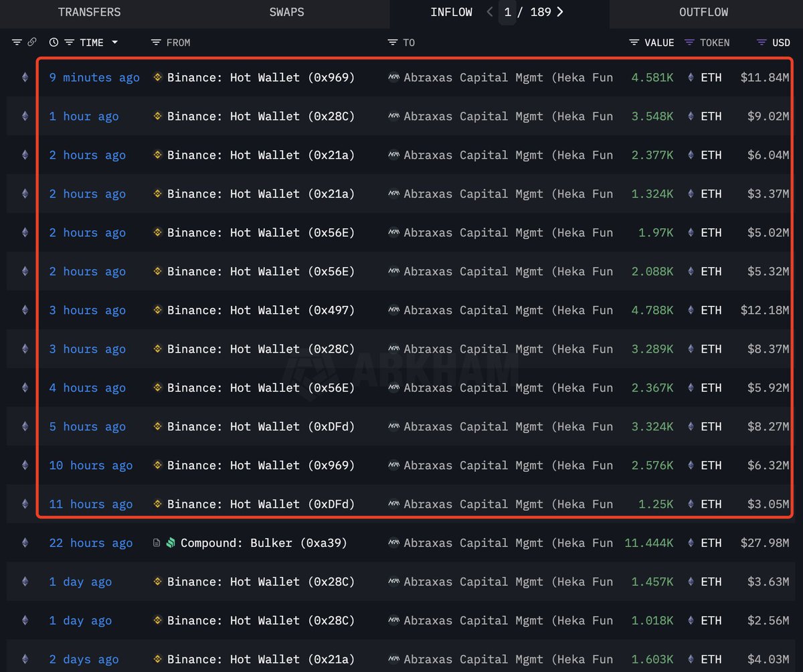Screen dimensions: 803x672
Task: Click the clock icon next to TIME header
Action: [54, 42]
